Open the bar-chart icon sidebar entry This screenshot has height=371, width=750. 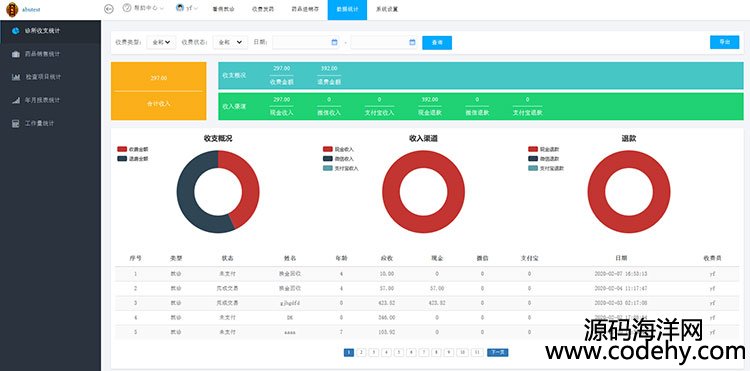(16, 77)
